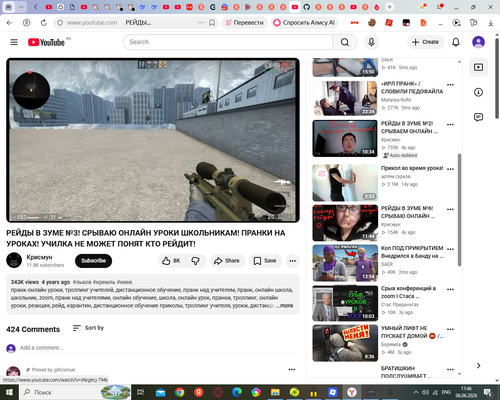Click the page vertical scrollbar
Image resolution: width=500 pixels, height=400 pixels.
[497, 78]
